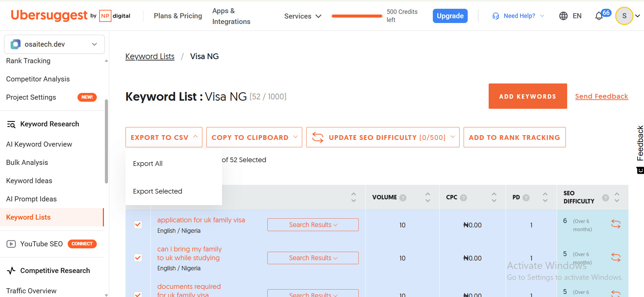Click the CPC column help icon
Image resolution: width=644 pixels, height=297 pixels.
[x=464, y=198]
